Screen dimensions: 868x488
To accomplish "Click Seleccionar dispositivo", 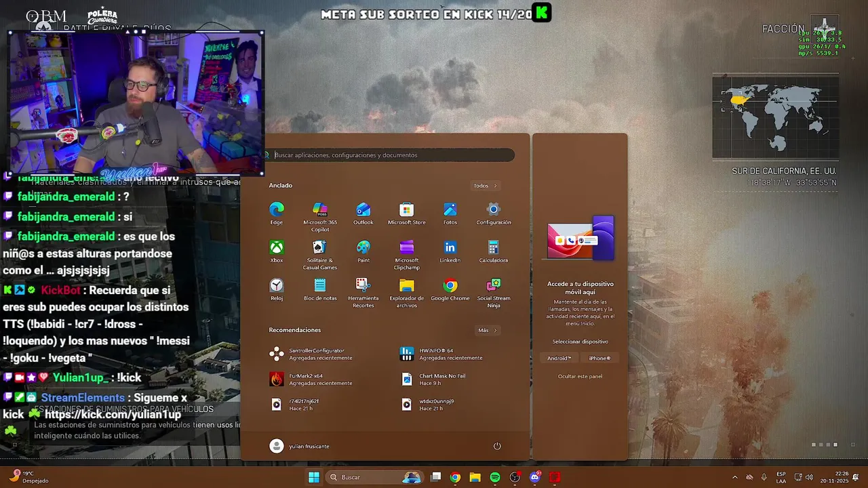I will [580, 342].
